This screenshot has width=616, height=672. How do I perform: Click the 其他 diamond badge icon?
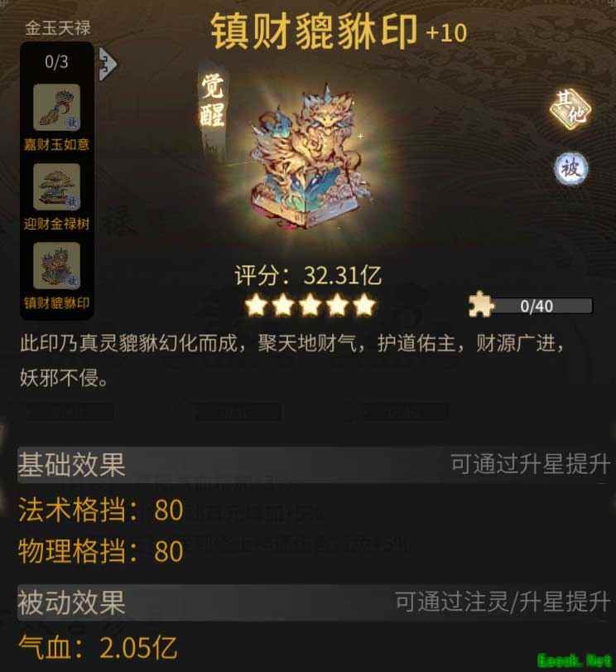(x=570, y=109)
